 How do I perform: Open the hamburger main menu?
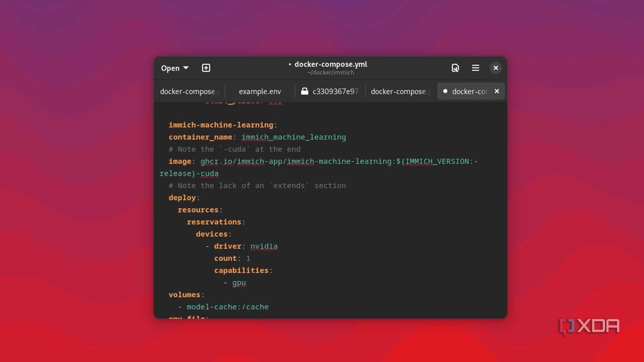[475, 67]
